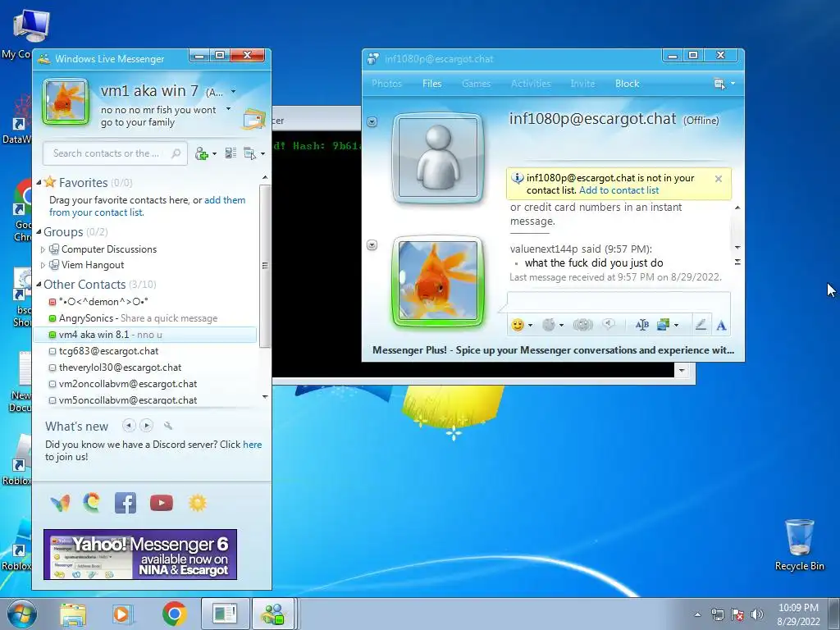Expand the Computer Discussions group
Viewport: 840px width, 630px height.
[43, 249]
